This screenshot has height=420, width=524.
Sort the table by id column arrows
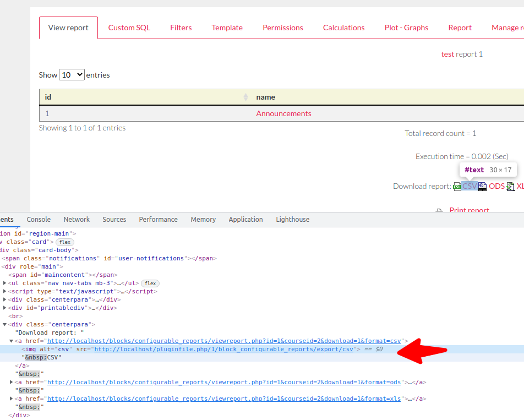coord(245,97)
